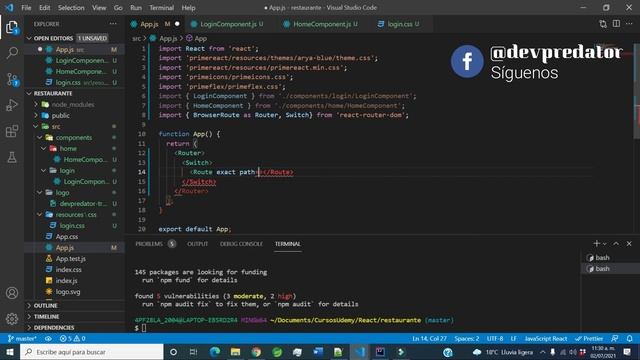Split the editor to the right

[x=616, y=24]
